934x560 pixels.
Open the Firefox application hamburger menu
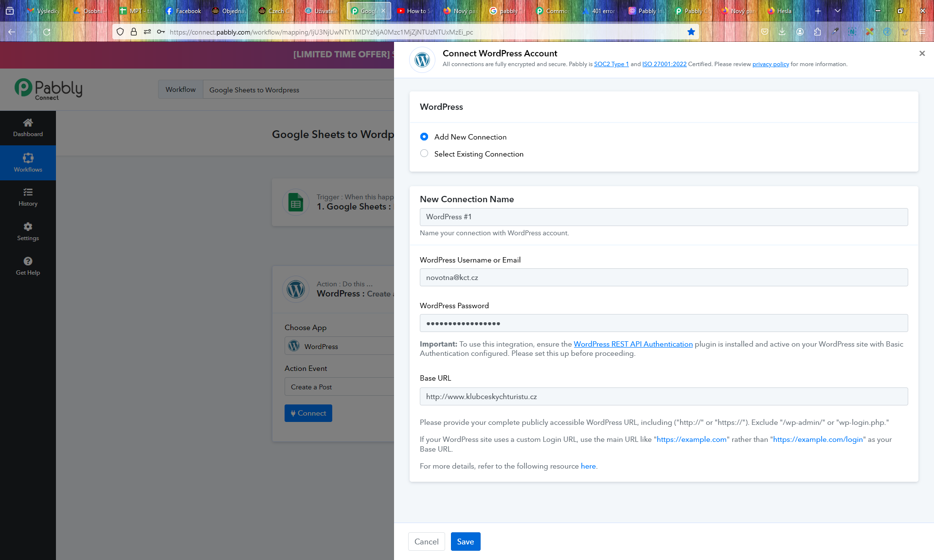922,32
